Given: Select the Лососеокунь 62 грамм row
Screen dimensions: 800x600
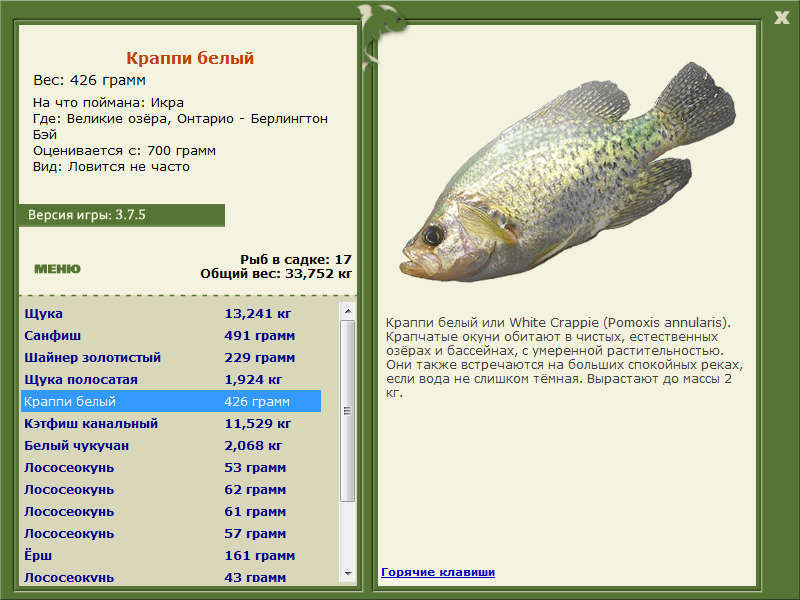Looking at the screenshot, I should (x=171, y=489).
